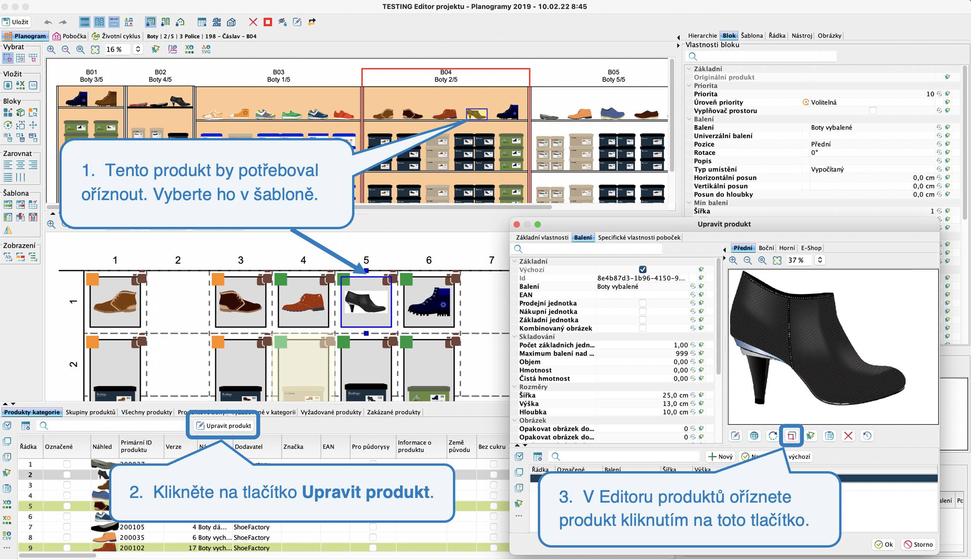The image size is (971, 560).
Task: Click the edit pencil icon under the product preview
Action: tap(735, 436)
